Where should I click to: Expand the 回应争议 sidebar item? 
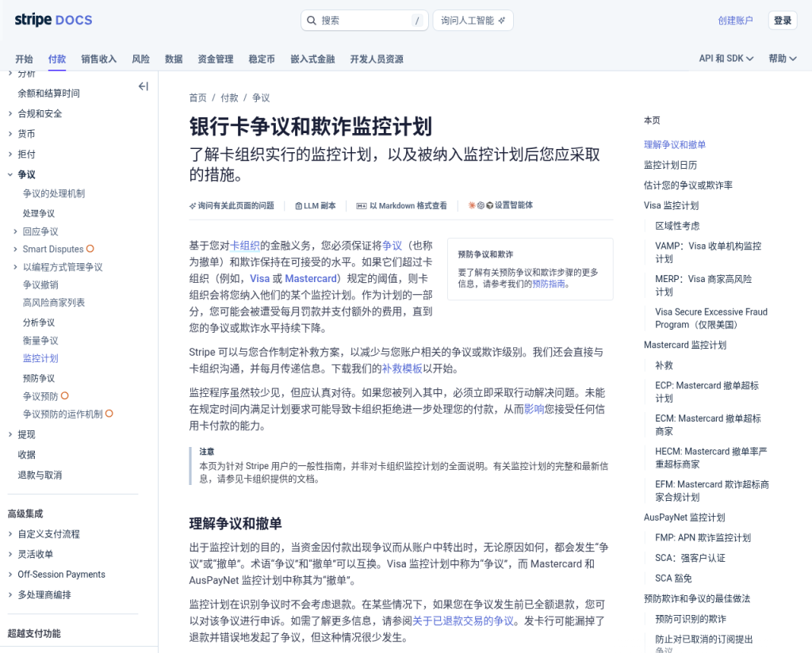pos(15,232)
